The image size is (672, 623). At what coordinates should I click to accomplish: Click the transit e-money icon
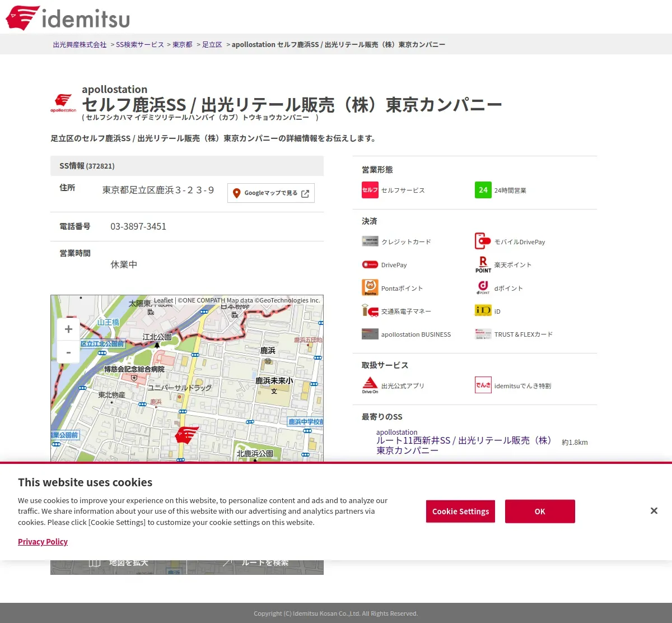pos(370,311)
